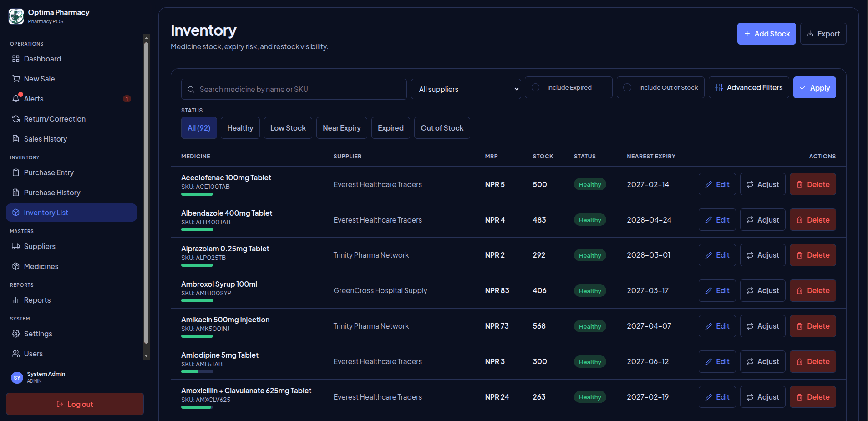The image size is (868, 421).
Task: Click the Reports bar chart icon
Action: pos(16,300)
